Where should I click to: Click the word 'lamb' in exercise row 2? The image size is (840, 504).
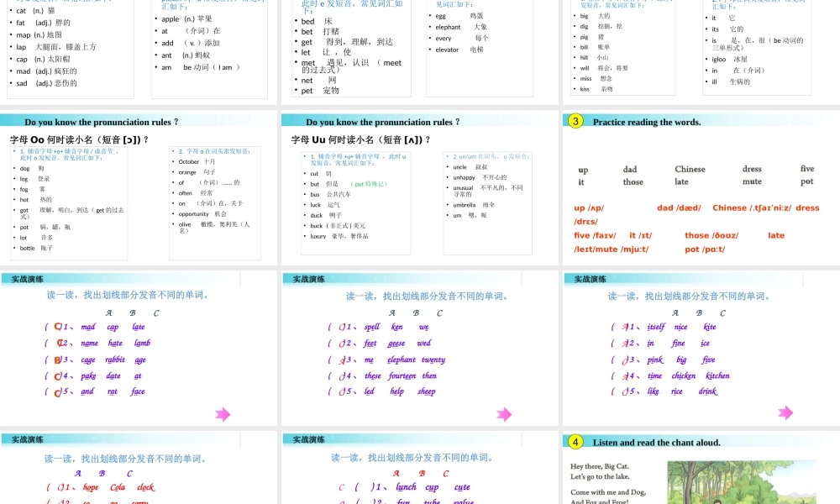click(142, 343)
